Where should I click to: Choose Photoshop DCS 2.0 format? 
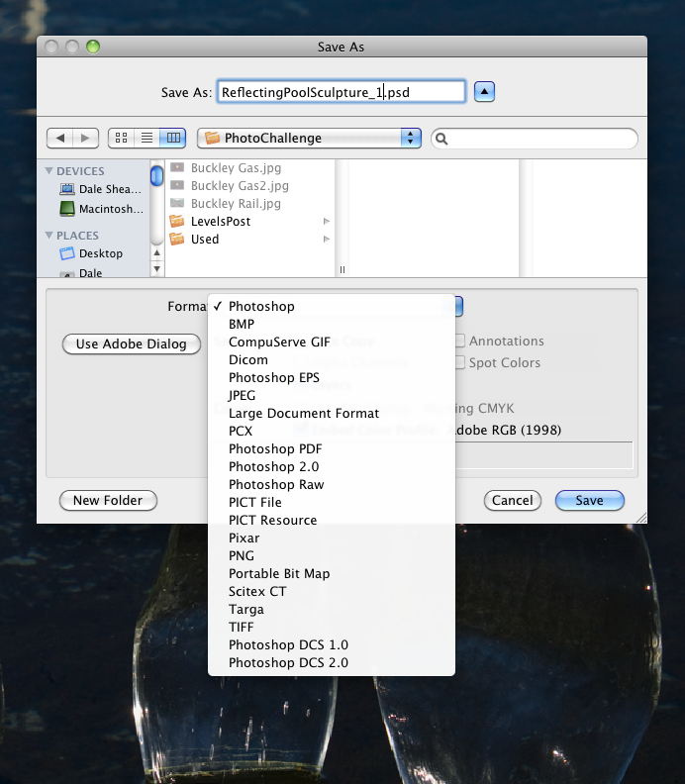point(331,662)
